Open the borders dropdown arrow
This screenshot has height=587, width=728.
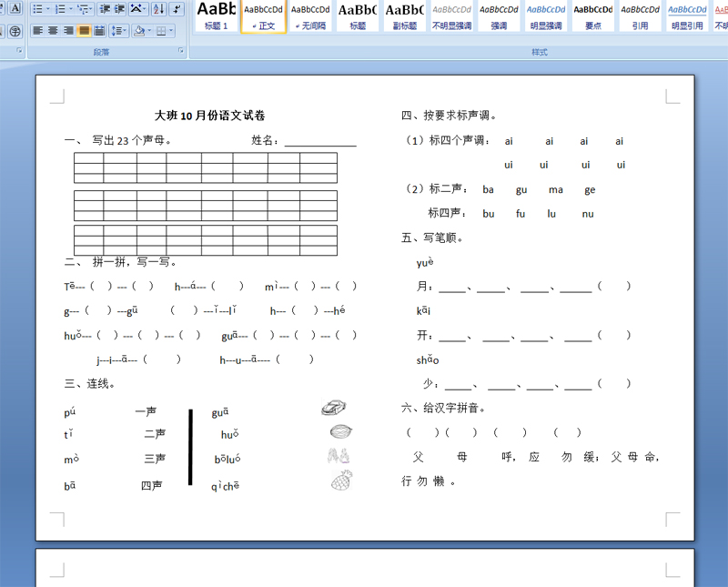click(171, 31)
